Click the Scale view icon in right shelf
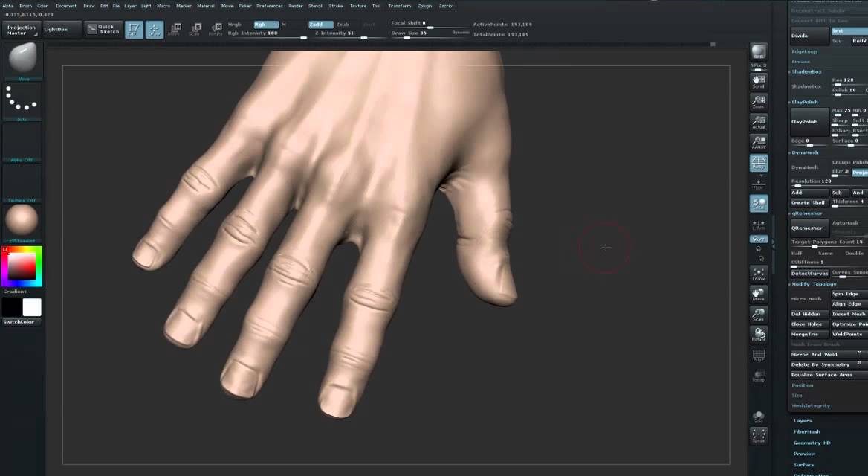Viewport: 868px width, 476px height. (759, 315)
